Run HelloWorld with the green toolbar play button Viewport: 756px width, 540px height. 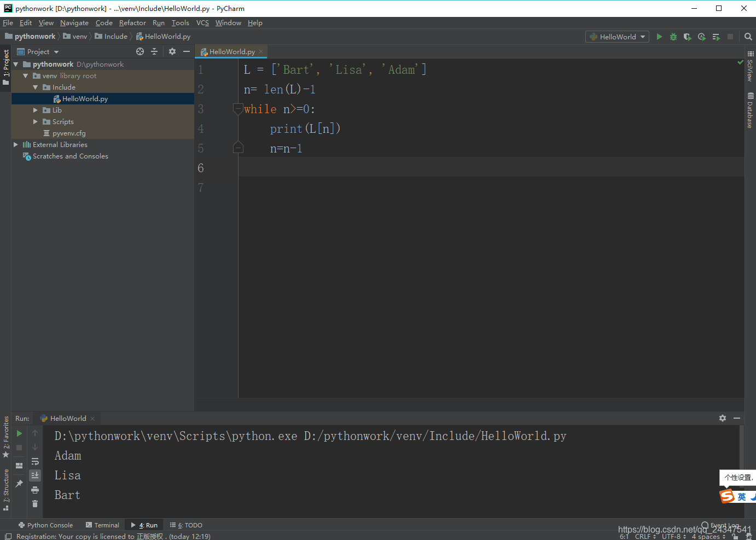pyautogui.click(x=659, y=37)
